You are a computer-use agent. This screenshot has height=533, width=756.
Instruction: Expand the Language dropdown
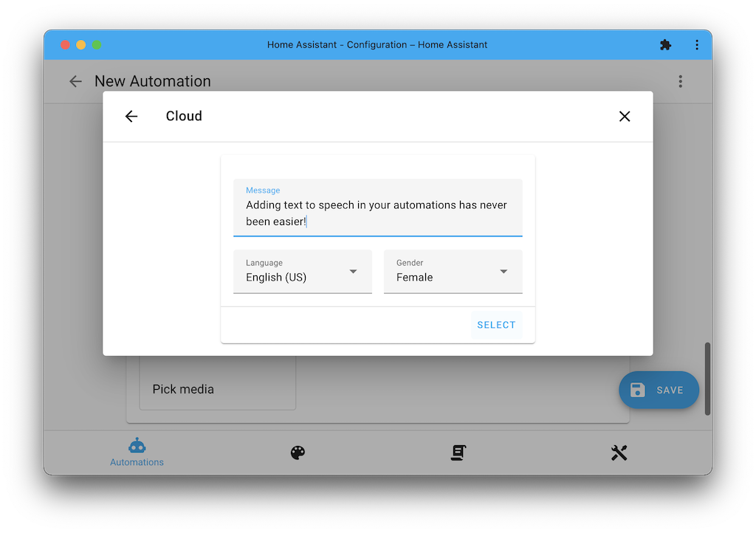tap(295, 272)
